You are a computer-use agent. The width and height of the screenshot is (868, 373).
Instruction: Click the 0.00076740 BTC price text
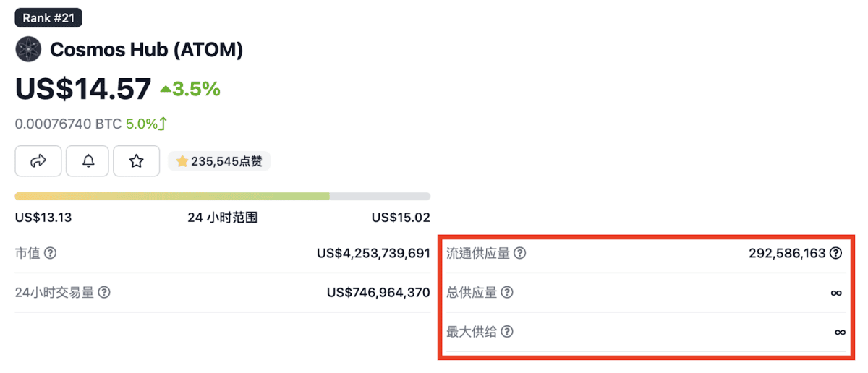pyautogui.click(x=69, y=124)
